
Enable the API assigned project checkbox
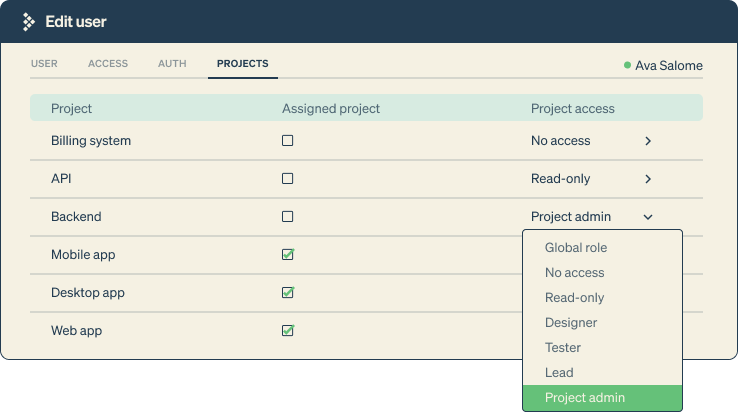point(287,179)
